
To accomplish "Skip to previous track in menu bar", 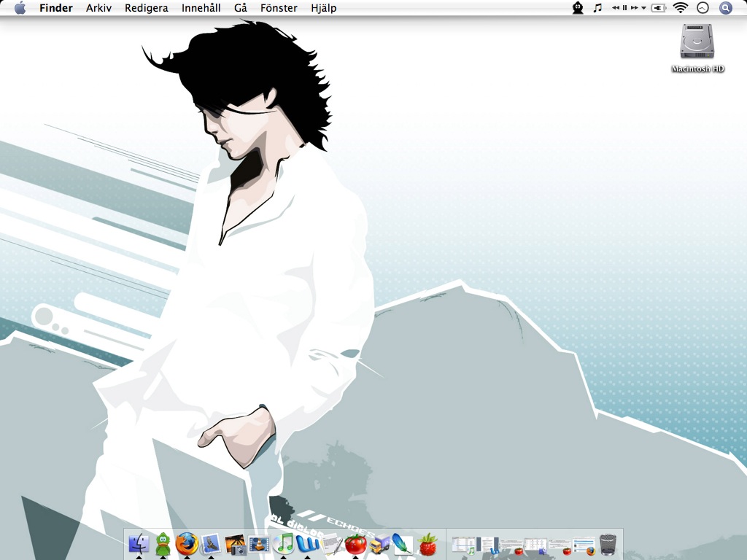I will click(x=616, y=7).
